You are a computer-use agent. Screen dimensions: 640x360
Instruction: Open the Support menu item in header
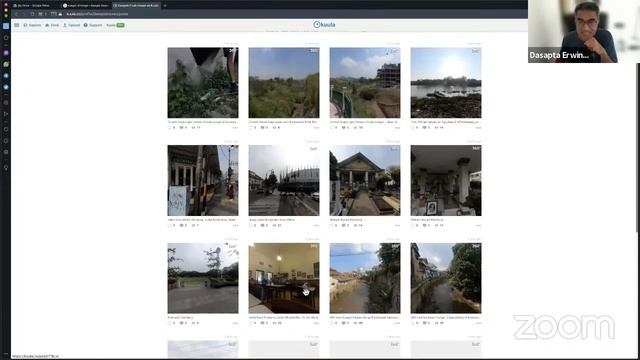[x=93, y=25]
